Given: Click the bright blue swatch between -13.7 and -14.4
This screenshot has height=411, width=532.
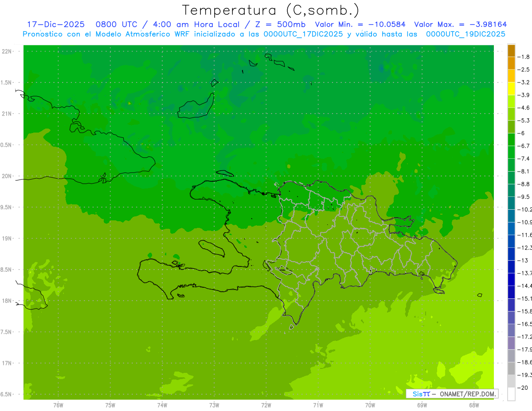Looking at the screenshot, I should 511,279.
